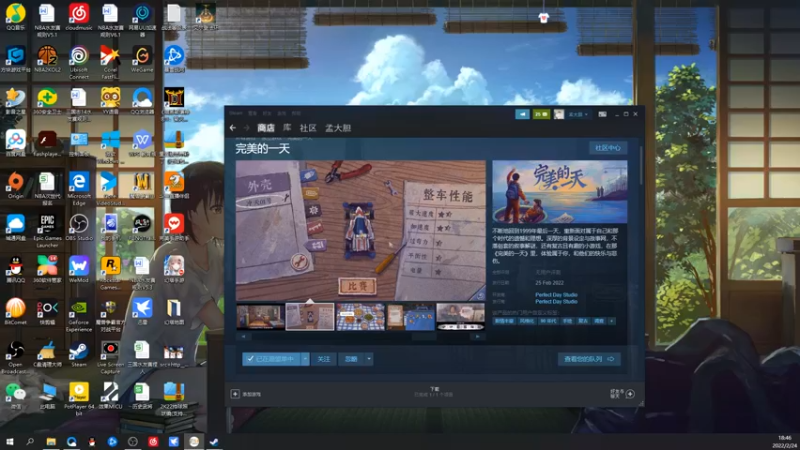800x450 pixels.
Task: Select the first screenshot thumbnail of room
Action: click(260, 316)
